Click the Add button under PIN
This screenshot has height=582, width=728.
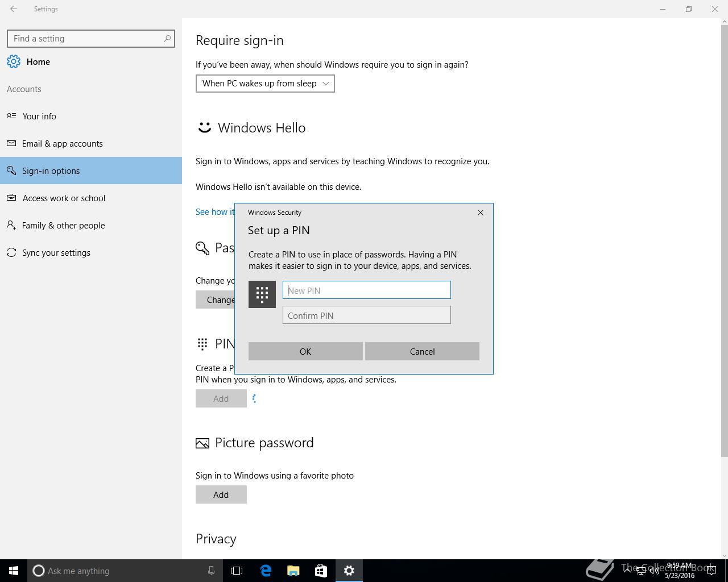pos(221,398)
